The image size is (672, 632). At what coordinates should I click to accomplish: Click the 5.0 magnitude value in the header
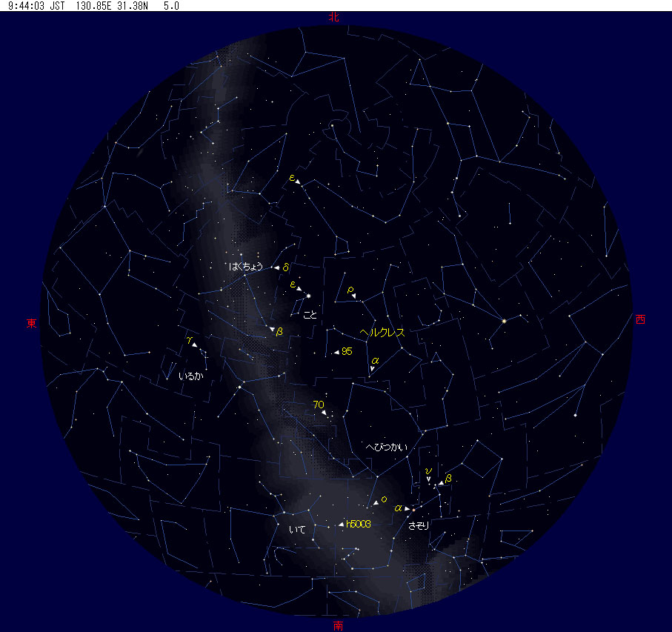[171, 6]
